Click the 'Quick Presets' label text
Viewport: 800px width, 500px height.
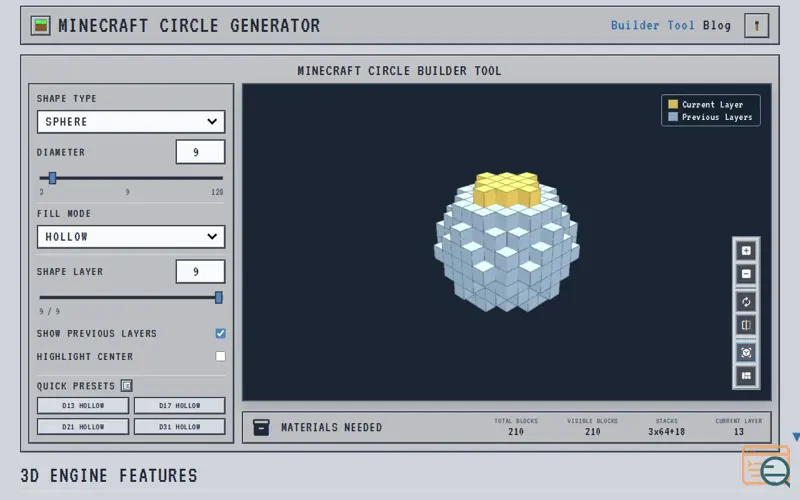[x=76, y=386]
